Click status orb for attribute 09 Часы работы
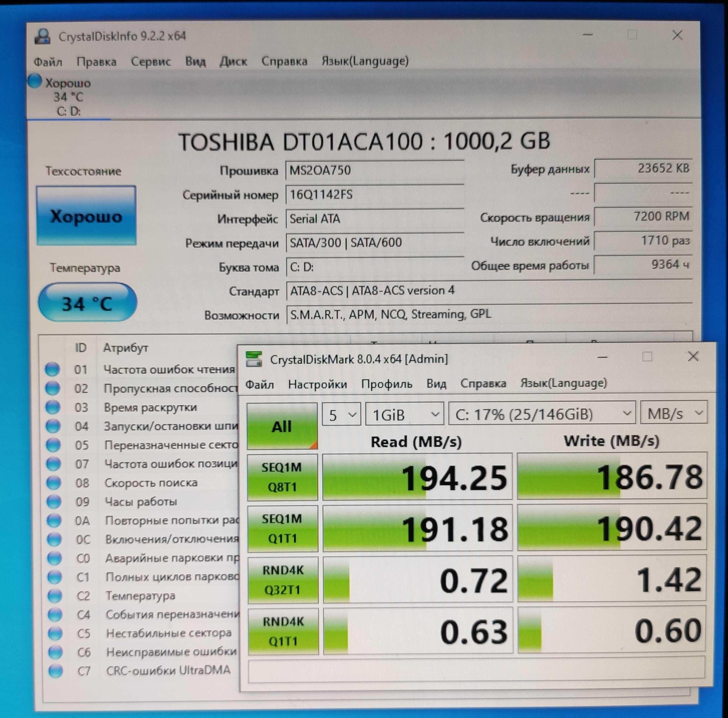 coord(54,501)
